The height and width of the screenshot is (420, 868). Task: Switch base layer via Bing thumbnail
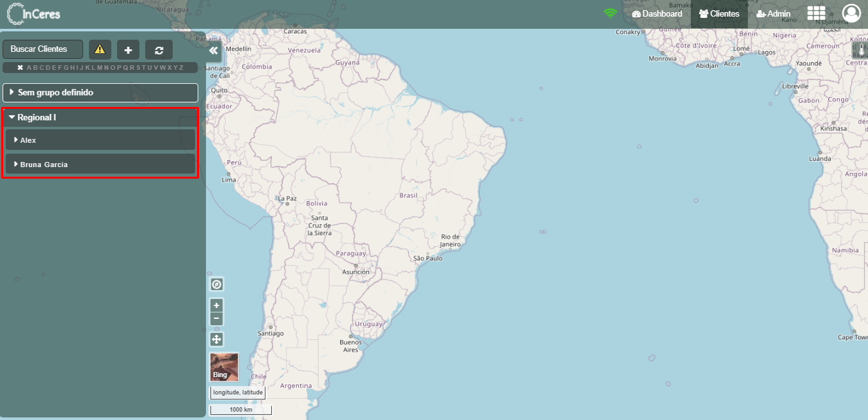pos(224,367)
